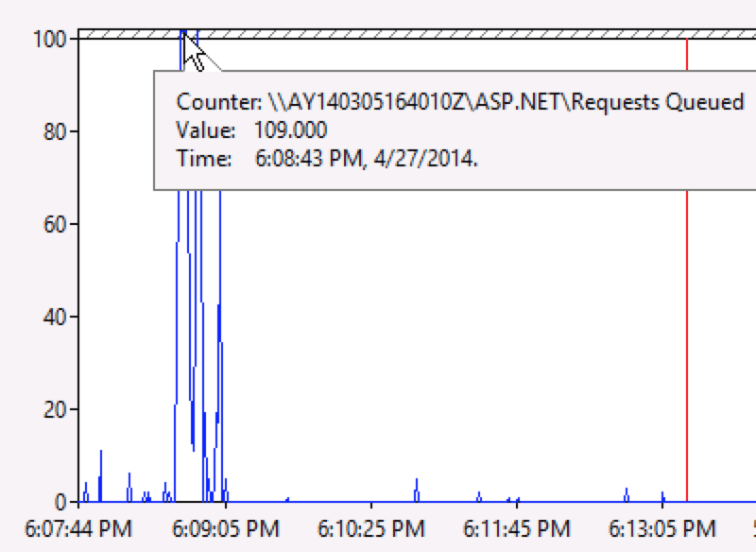Click the 60 value on vertical axis

pos(55,224)
